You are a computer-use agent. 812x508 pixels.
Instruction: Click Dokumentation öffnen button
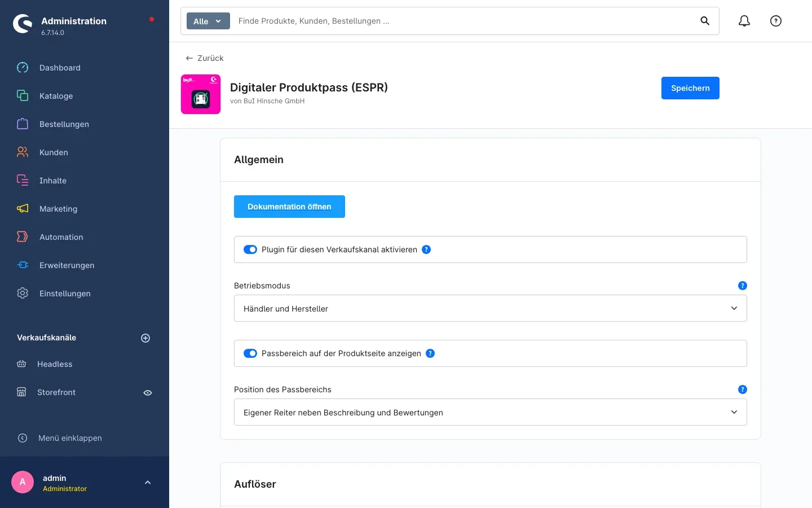[289, 207]
